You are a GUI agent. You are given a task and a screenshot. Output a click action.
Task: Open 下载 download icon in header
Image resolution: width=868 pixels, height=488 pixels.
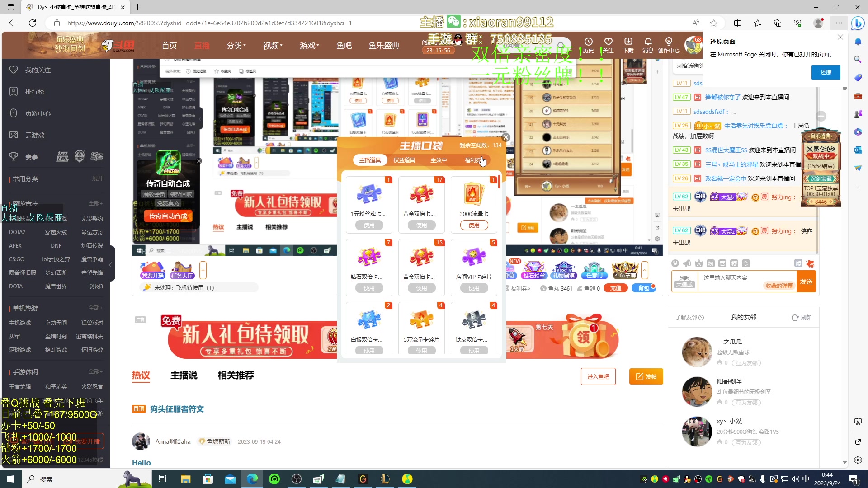tap(628, 45)
